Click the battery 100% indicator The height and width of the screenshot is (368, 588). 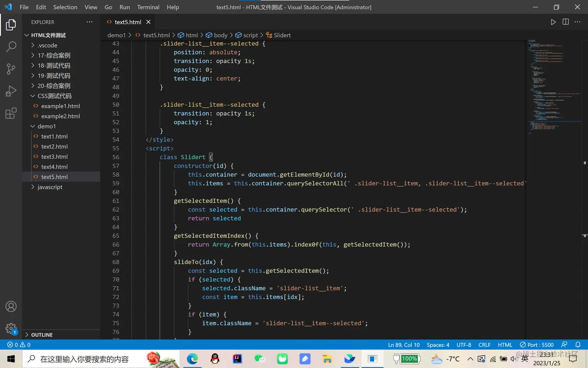pyautogui.click(x=406, y=359)
